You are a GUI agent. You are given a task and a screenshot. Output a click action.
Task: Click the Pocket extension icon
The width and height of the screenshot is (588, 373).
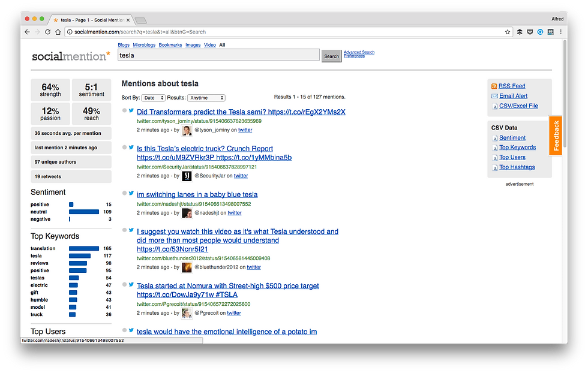pos(530,32)
